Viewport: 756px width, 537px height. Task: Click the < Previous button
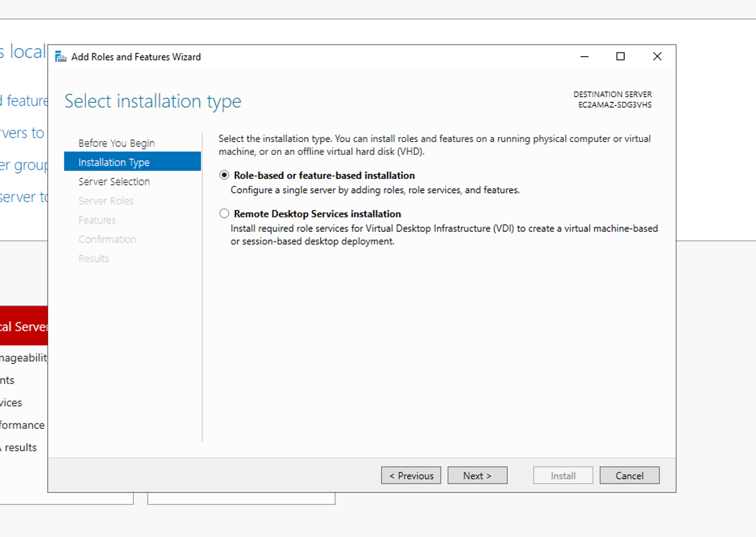411,476
